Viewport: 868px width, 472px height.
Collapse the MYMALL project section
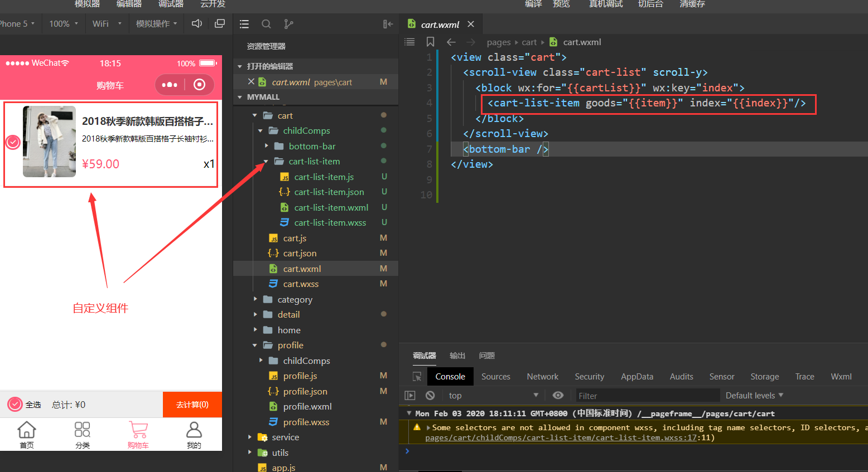coord(240,97)
